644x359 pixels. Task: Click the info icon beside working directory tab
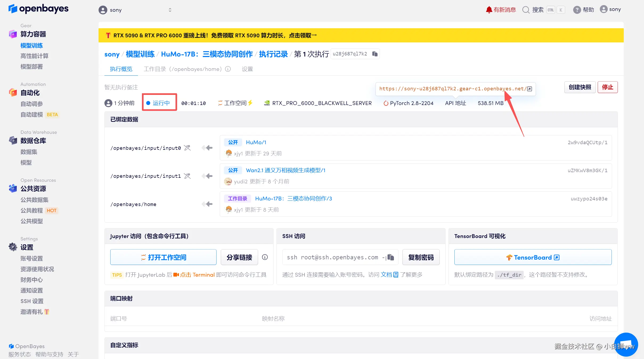click(228, 69)
